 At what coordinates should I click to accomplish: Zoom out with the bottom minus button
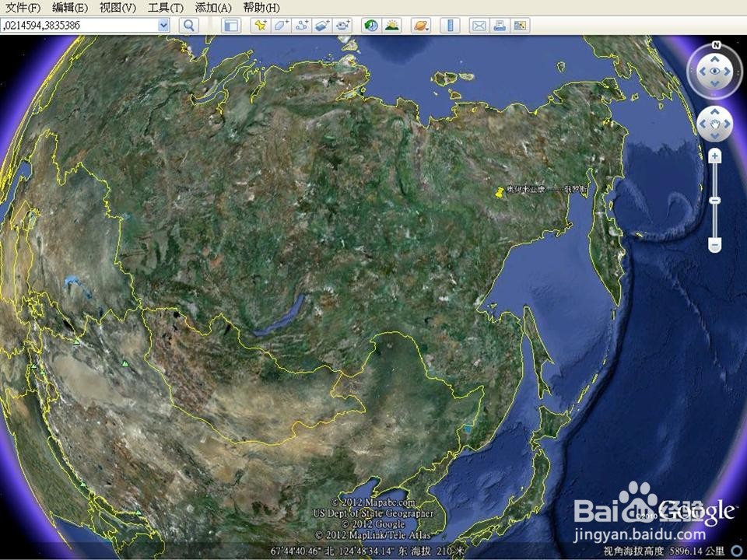(715, 246)
